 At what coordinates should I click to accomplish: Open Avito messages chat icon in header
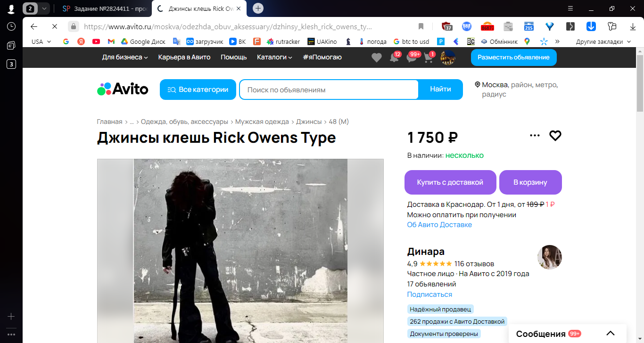point(412,57)
